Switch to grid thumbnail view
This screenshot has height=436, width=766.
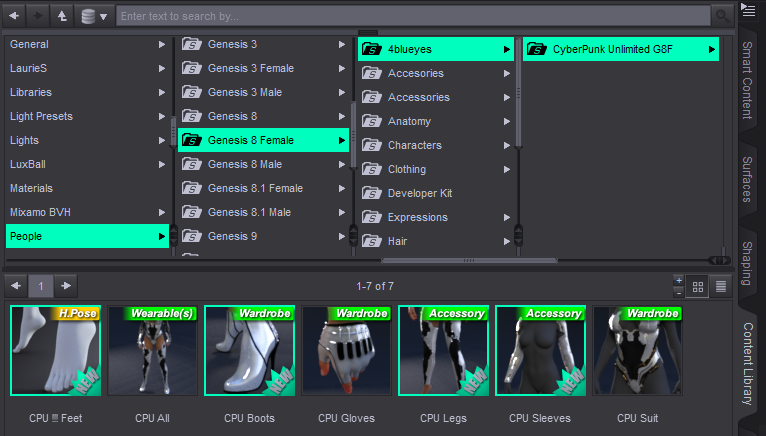click(x=698, y=286)
